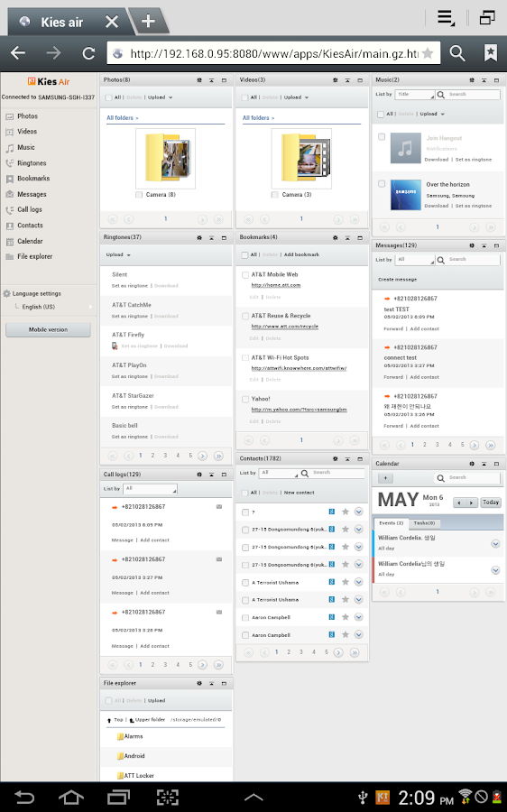This screenshot has height=812, width=507.
Task: Open the Upload dropdown in Videos panel
Action: (296, 97)
